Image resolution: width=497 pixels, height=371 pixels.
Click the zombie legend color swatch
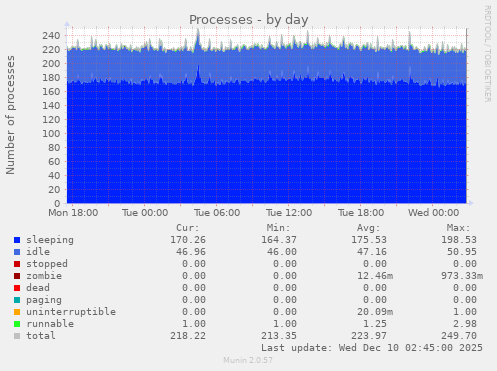tap(17, 276)
